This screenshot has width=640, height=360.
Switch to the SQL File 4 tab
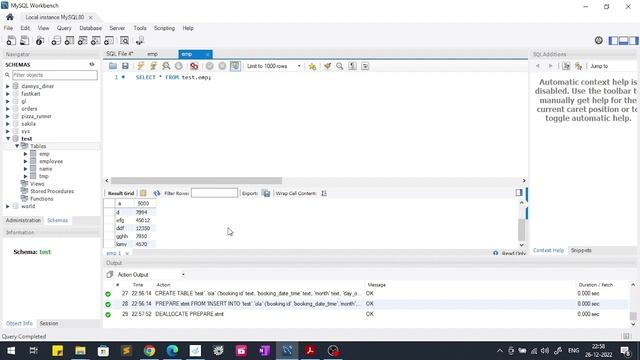coord(120,54)
